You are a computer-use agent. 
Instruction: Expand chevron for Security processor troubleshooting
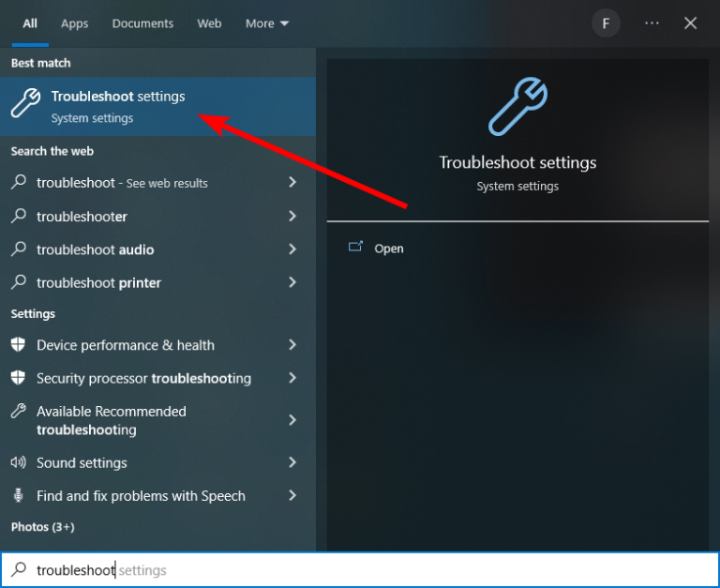(292, 378)
